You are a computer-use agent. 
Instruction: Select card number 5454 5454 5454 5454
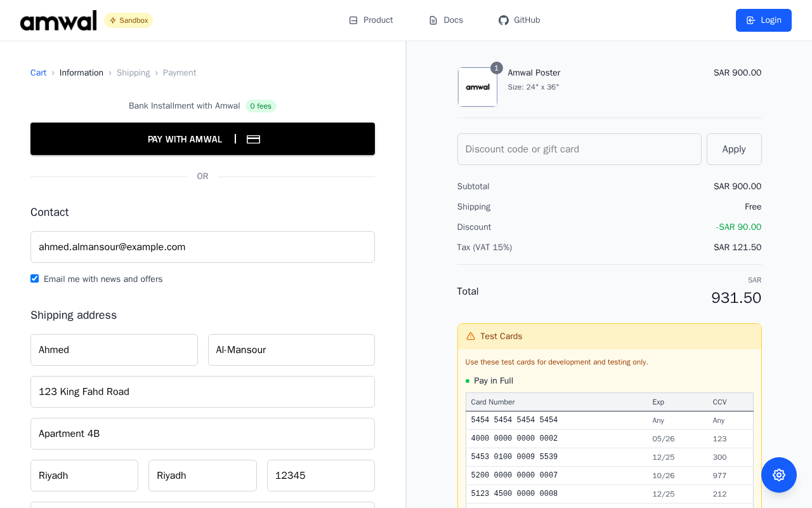pyautogui.click(x=514, y=420)
